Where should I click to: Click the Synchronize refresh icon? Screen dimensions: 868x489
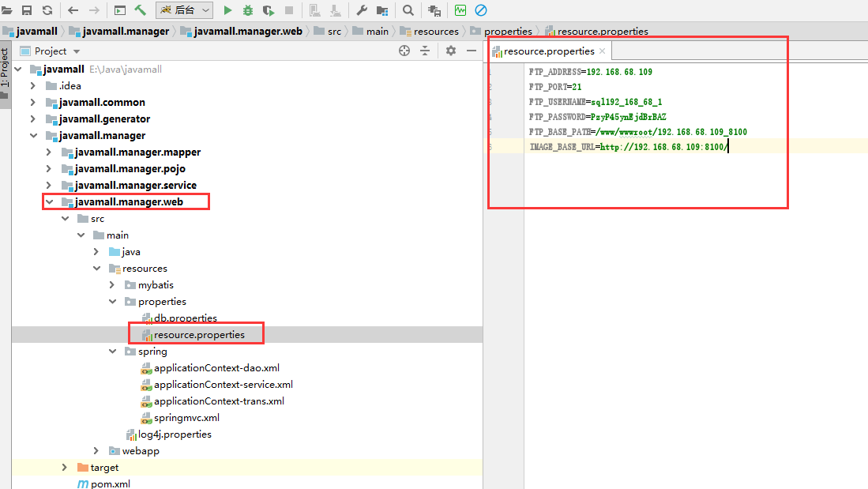[47, 10]
